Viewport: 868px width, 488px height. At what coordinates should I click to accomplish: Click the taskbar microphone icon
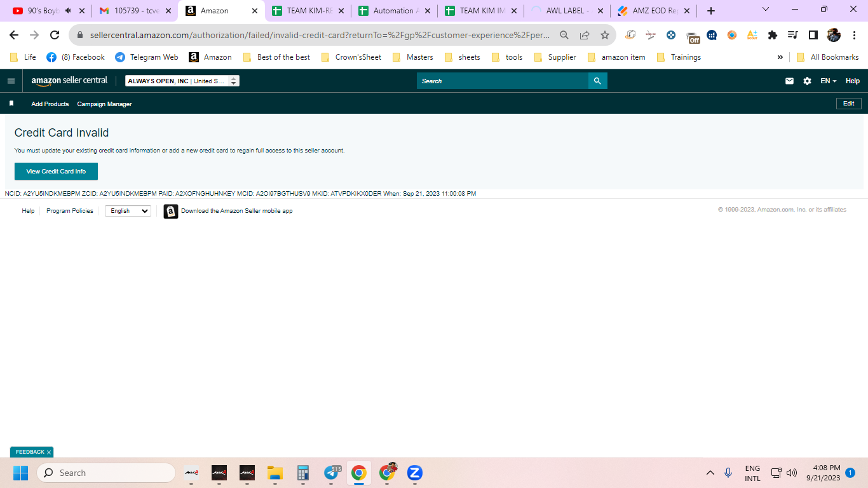[728, 473]
